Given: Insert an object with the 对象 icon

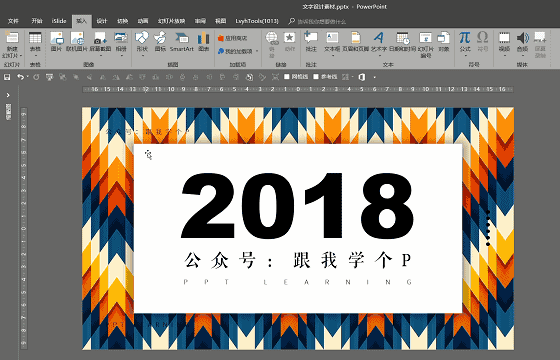Looking at the screenshot, I should coord(444,37).
